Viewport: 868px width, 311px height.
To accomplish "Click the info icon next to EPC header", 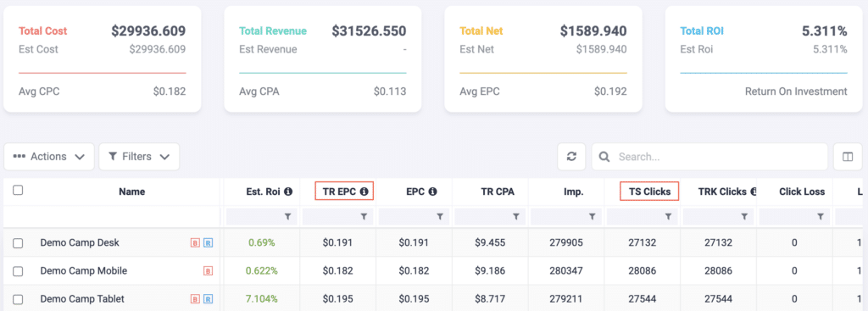I will [433, 192].
